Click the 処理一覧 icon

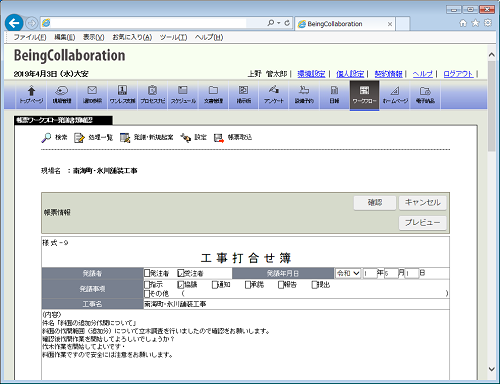pyautogui.click(x=79, y=137)
